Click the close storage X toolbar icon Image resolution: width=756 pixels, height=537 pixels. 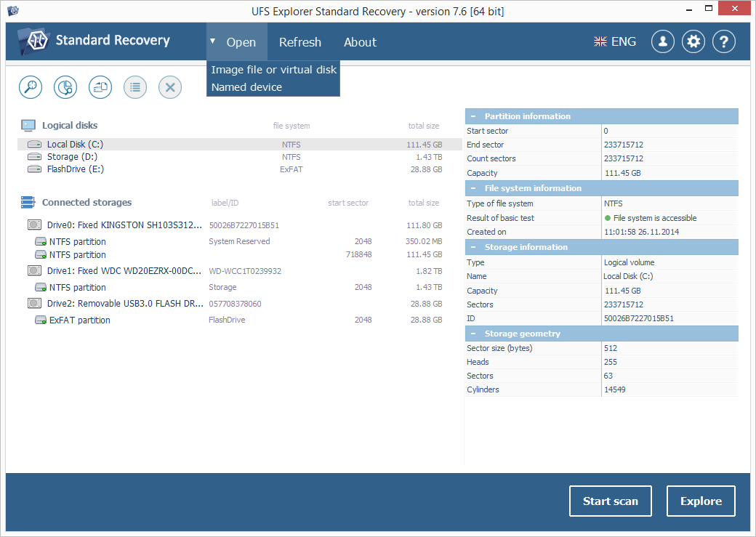pyautogui.click(x=170, y=87)
